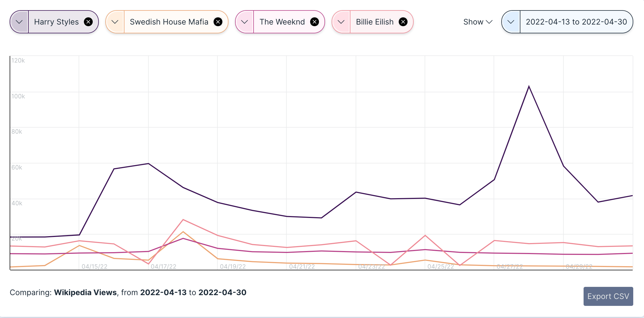Open the Show dropdown menu
Screen dimensions: 644x318
click(x=478, y=22)
